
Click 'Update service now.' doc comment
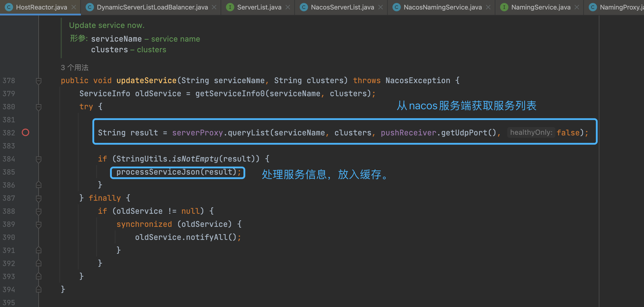(x=107, y=25)
